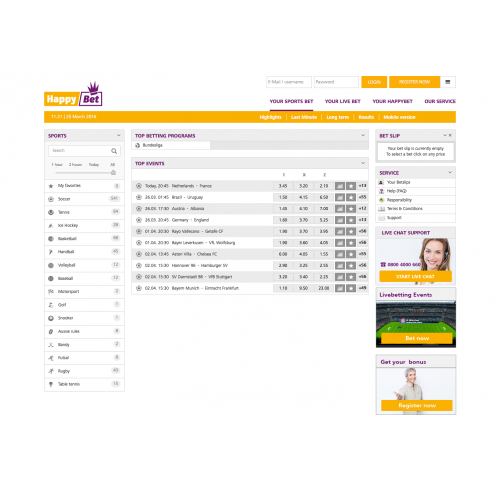Image resolution: width=500 pixels, height=500 pixels.
Task: Click the search magnifier icon in Sports
Action: pyautogui.click(x=114, y=151)
